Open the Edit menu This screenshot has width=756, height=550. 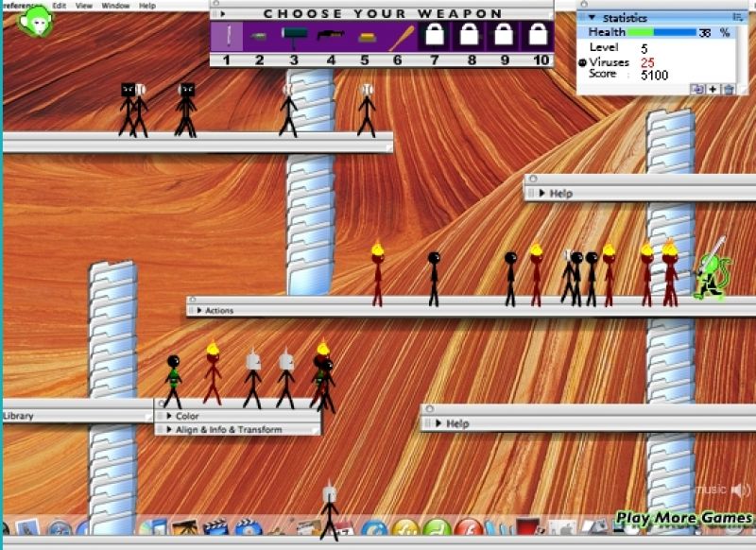pos(60,6)
